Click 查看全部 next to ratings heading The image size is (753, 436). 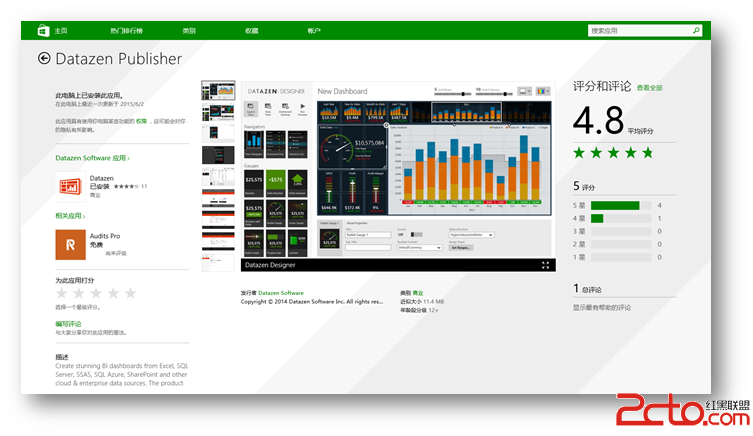tap(649, 88)
